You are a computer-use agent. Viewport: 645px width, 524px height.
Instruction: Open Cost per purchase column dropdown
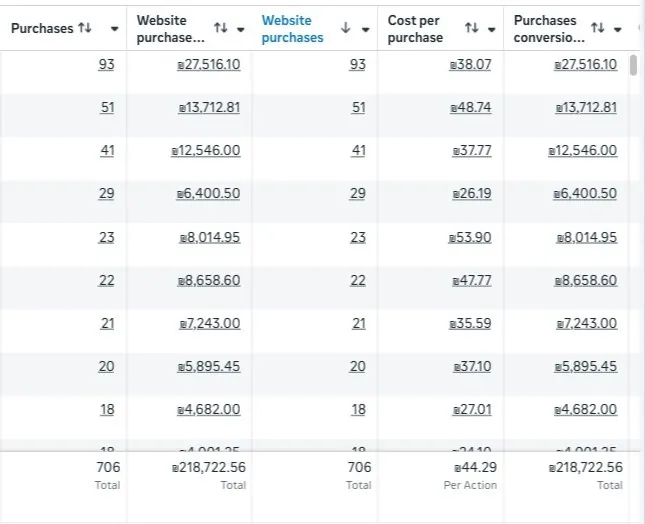492,29
